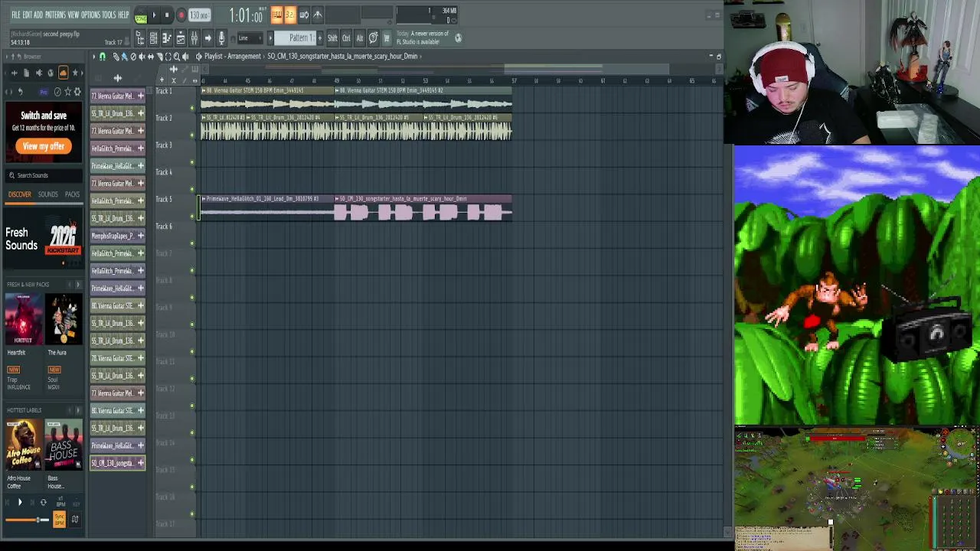Image resolution: width=980 pixels, height=551 pixels.
Task: Adjust the Browser preview volume slider
Action: [26, 520]
